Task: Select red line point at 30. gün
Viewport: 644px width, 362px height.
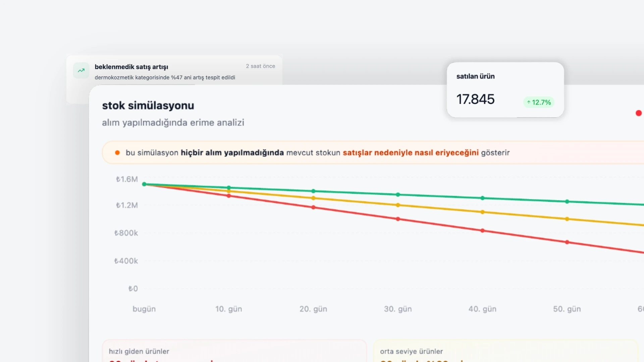Action: [x=398, y=219]
